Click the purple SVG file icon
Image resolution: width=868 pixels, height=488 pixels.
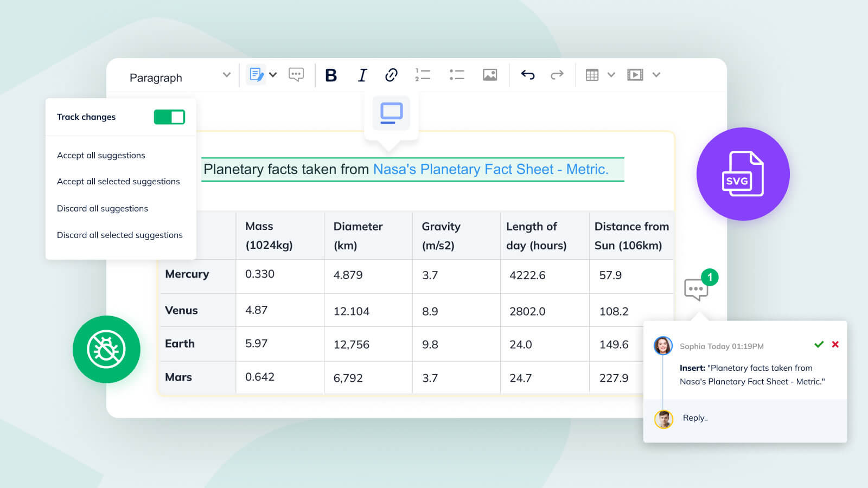pyautogui.click(x=743, y=174)
